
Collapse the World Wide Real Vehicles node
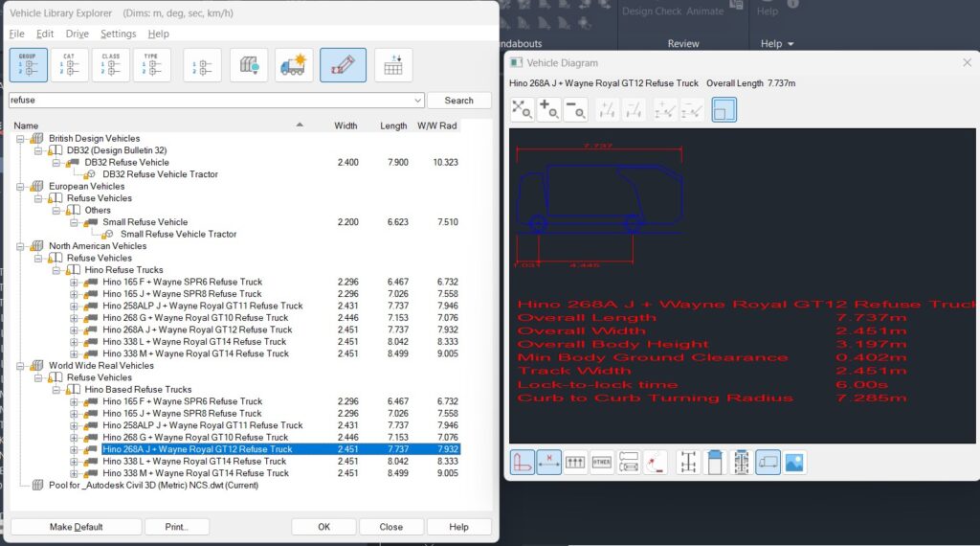[x=20, y=365]
